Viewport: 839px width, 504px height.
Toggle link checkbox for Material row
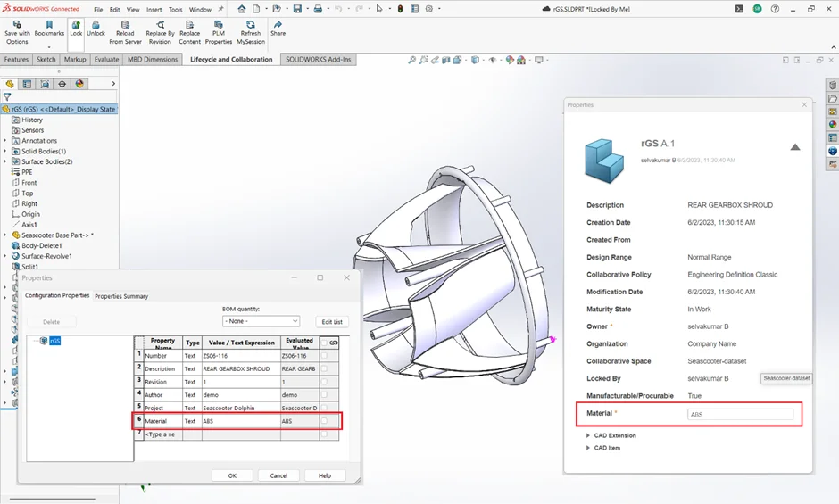[x=324, y=421]
